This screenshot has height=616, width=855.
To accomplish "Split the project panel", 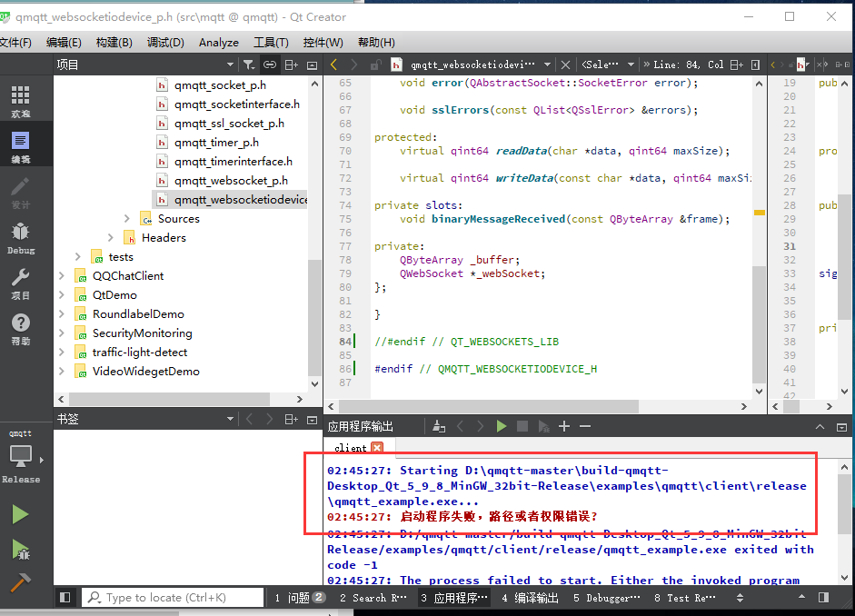I will pyautogui.click(x=292, y=65).
